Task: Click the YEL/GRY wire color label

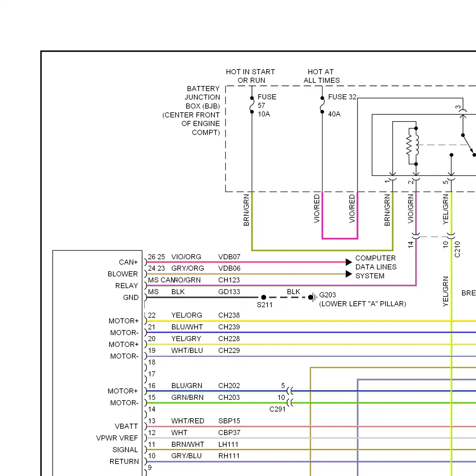Action: click(x=186, y=339)
